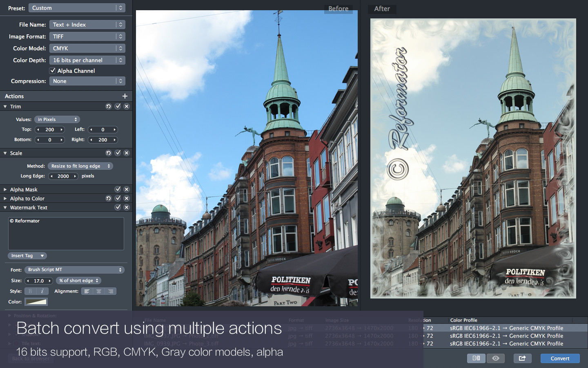This screenshot has width=588, height=368.
Task: Increase the Trim Right value
Action: tap(115, 140)
